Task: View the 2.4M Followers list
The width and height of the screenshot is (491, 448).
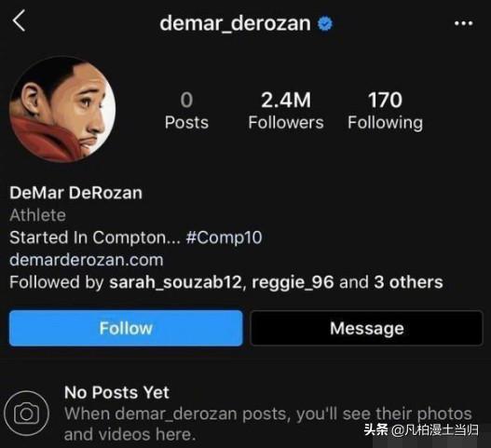Action: [x=286, y=111]
